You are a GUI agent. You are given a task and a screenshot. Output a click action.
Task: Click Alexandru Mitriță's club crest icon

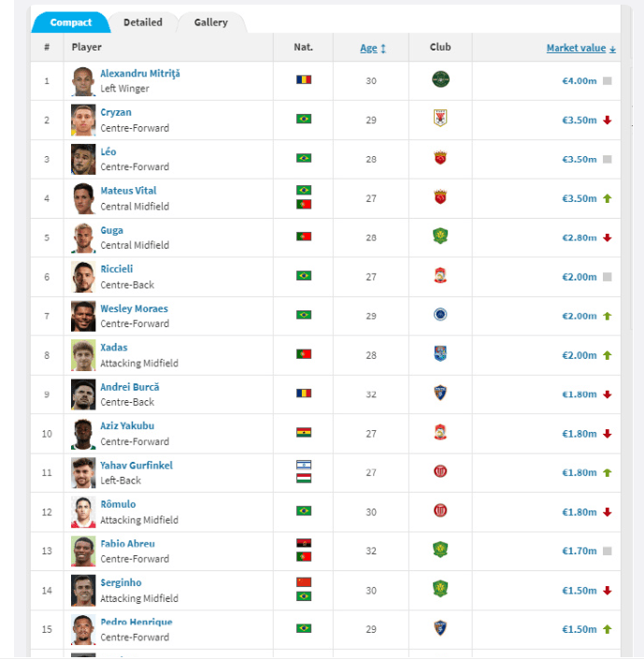440,80
